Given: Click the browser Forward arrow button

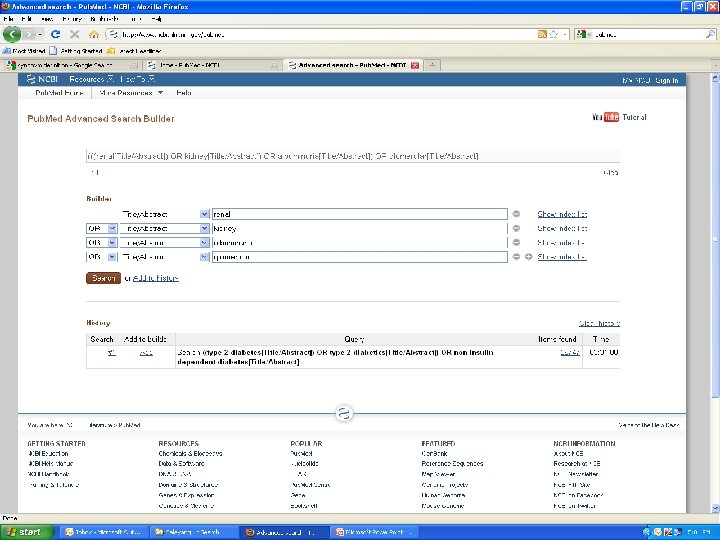Looking at the screenshot, I should [29, 34].
